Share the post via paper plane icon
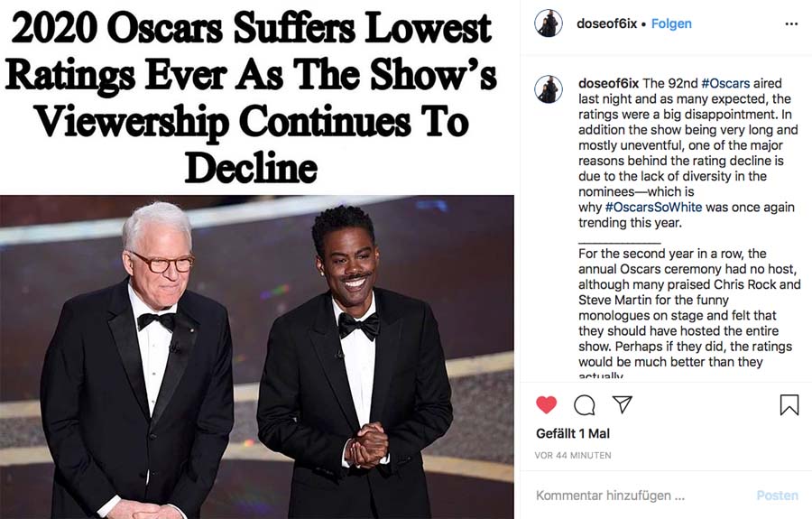 coord(623,404)
